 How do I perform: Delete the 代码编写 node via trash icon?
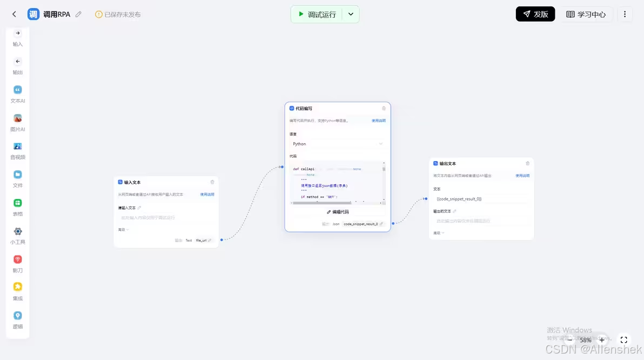tap(384, 109)
